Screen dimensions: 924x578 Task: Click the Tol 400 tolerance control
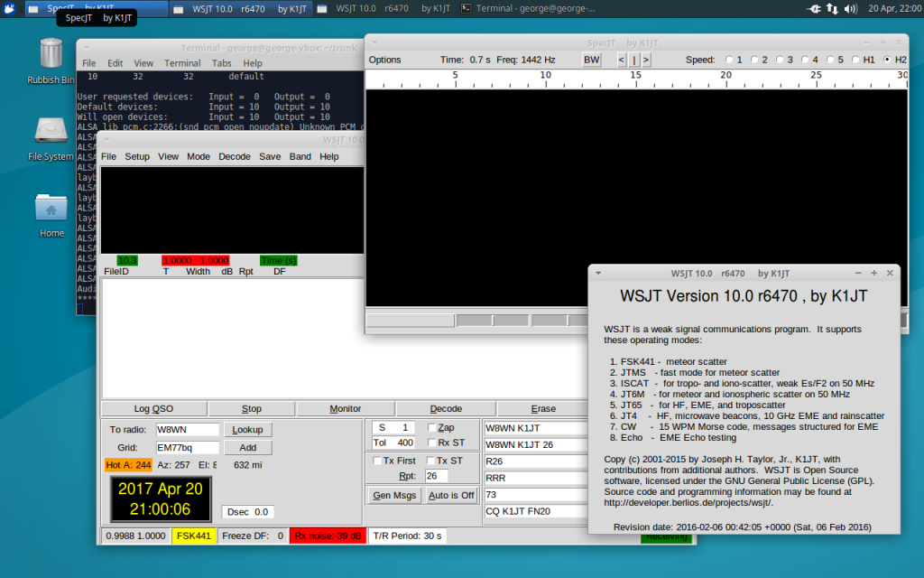click(393, 443)
